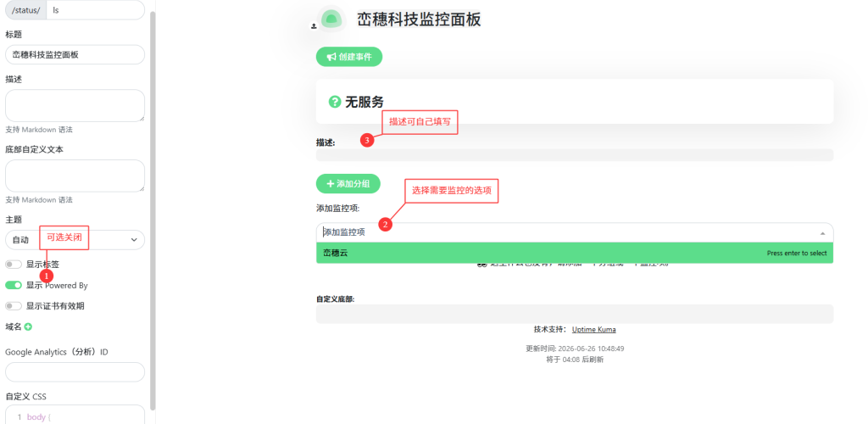Click the 自定义 CSS code editor
868x424 pixels.
(x=75, y=414)
